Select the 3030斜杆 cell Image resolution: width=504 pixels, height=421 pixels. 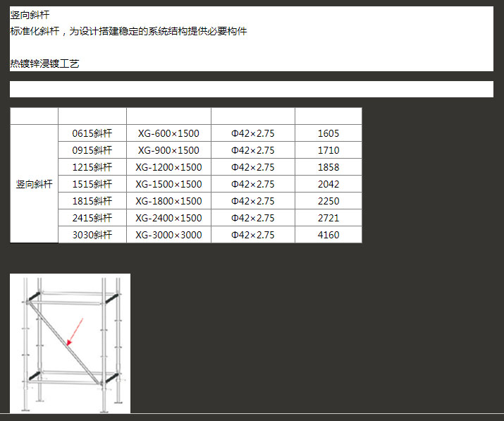pyautogui.click(x=92, y=235)
